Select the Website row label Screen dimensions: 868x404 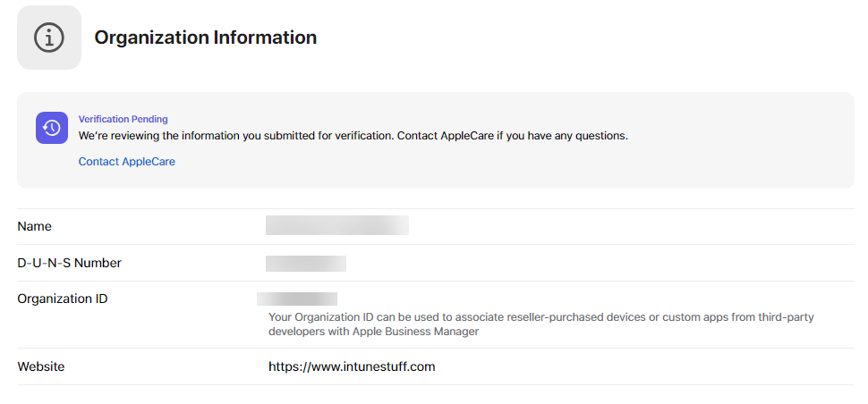(x=41, y=366)
